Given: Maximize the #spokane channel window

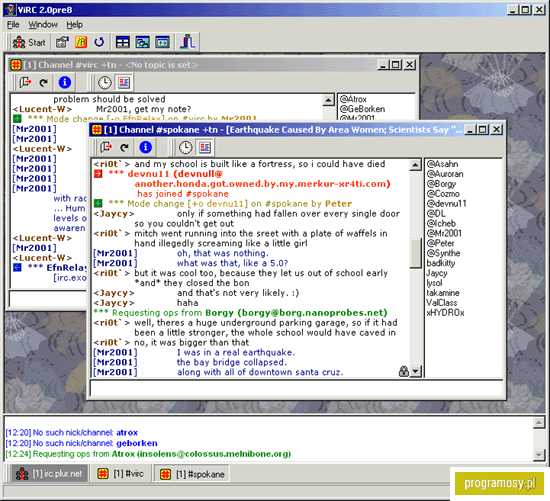Looking at the screenshot, I should [x=483, y=130].
